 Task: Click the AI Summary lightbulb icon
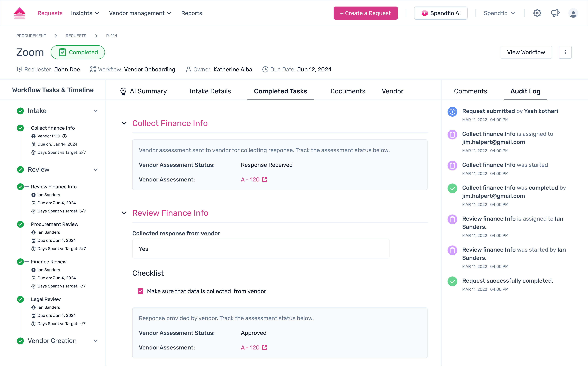[x=123, y=91]
